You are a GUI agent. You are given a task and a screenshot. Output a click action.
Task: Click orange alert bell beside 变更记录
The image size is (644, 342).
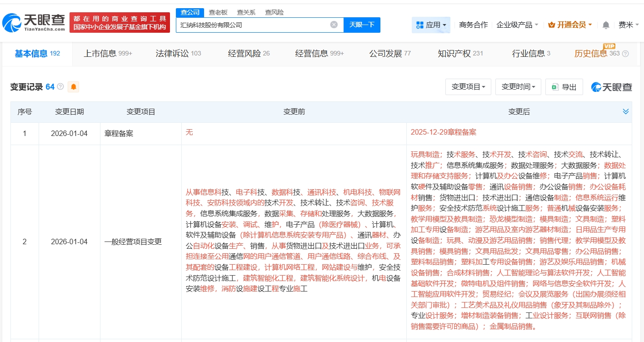pyautogui.click(x=73, y=87)
